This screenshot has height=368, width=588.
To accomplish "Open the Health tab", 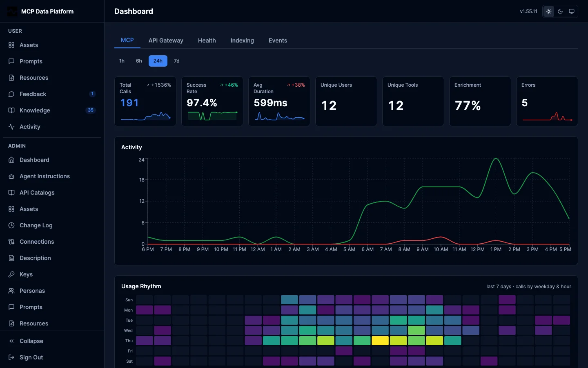I will click(207, 40).
